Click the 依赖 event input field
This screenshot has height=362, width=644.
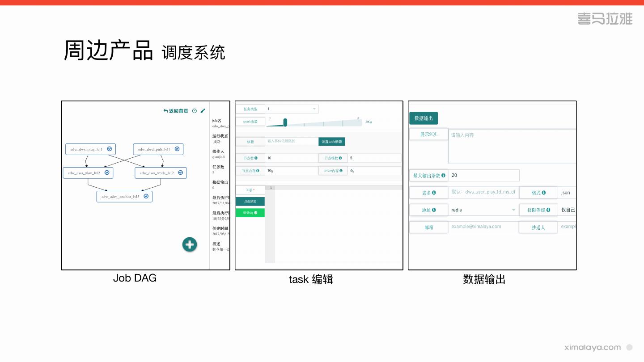click(x=292, y=141)
